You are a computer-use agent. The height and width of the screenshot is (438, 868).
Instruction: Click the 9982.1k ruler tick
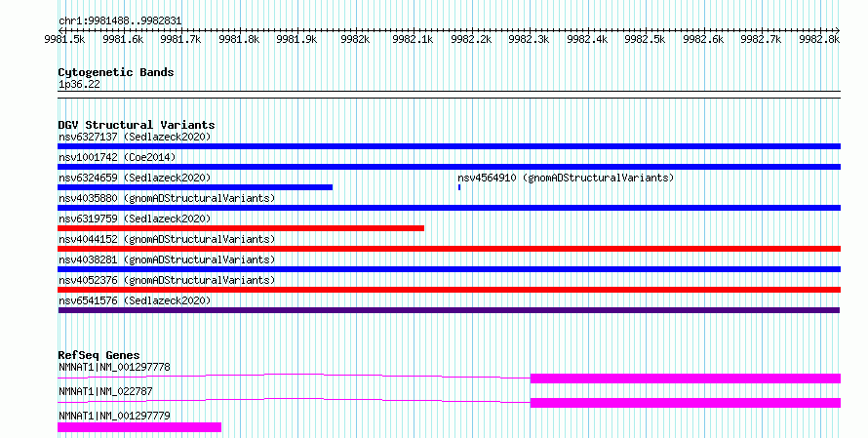[413, 39]
